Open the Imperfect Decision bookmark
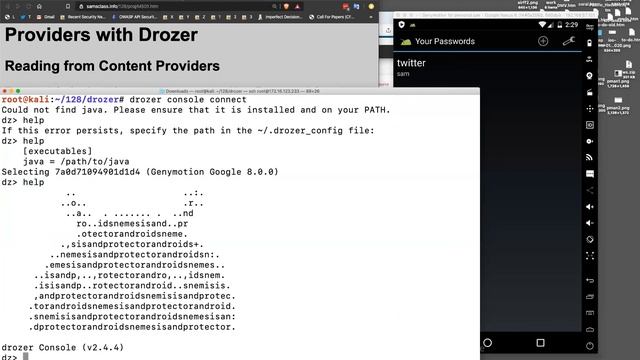The width and height of the screenshot is (640, 360). pyautogui.click(x=280, y=17)
